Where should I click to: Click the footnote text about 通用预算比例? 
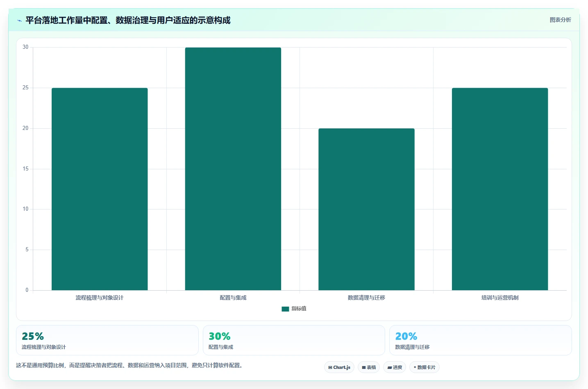(130, 365)
